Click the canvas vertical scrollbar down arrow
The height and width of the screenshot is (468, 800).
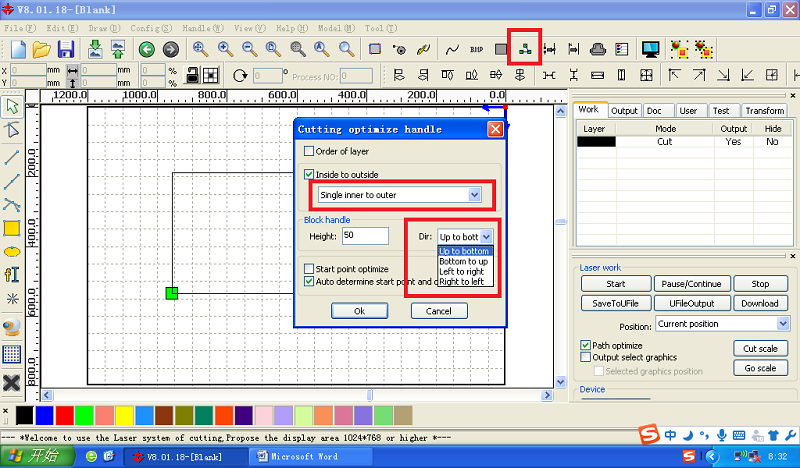tap(561, 382)
